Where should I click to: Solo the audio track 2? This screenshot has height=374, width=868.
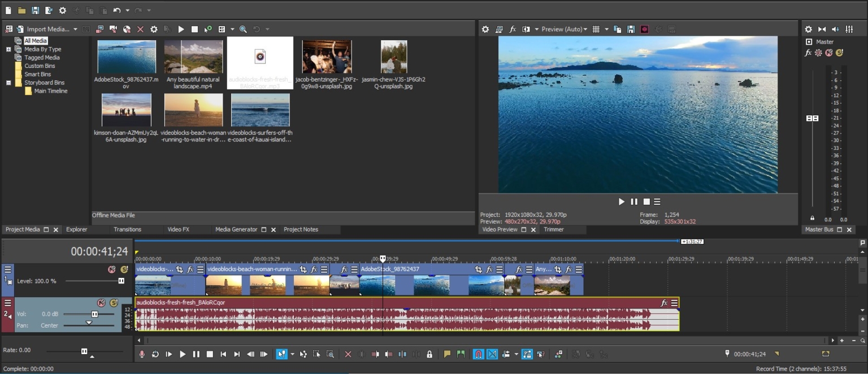coord(114,303)
